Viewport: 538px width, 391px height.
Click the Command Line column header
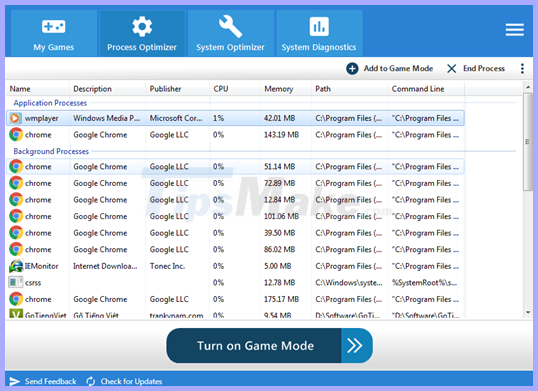[x=426, y=89]
